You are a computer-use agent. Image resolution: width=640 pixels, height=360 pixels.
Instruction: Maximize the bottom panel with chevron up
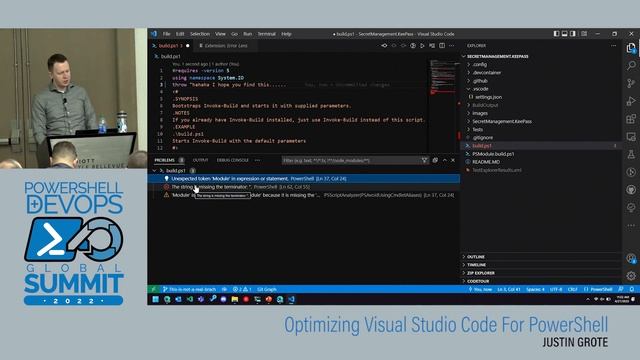pos(444,160)
